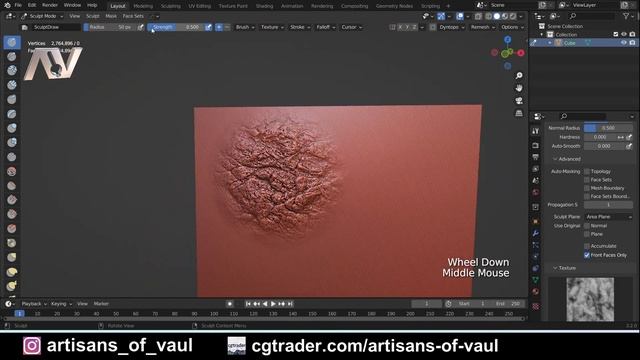Toggle X-ray display icon

[478, 16]
